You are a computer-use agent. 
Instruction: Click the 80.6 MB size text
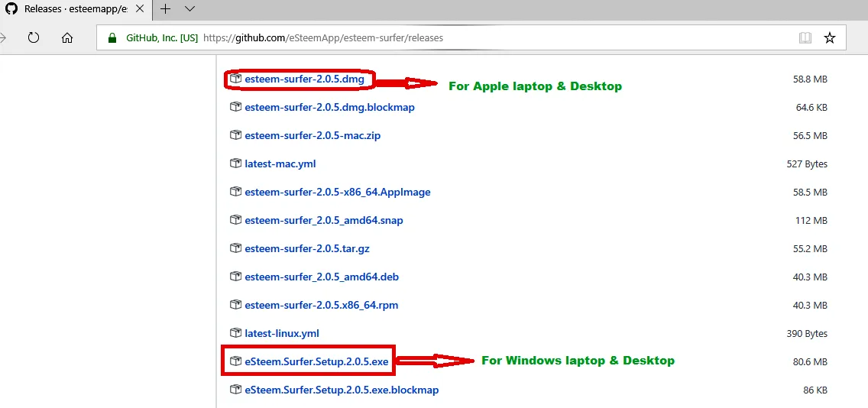(810, 361)
